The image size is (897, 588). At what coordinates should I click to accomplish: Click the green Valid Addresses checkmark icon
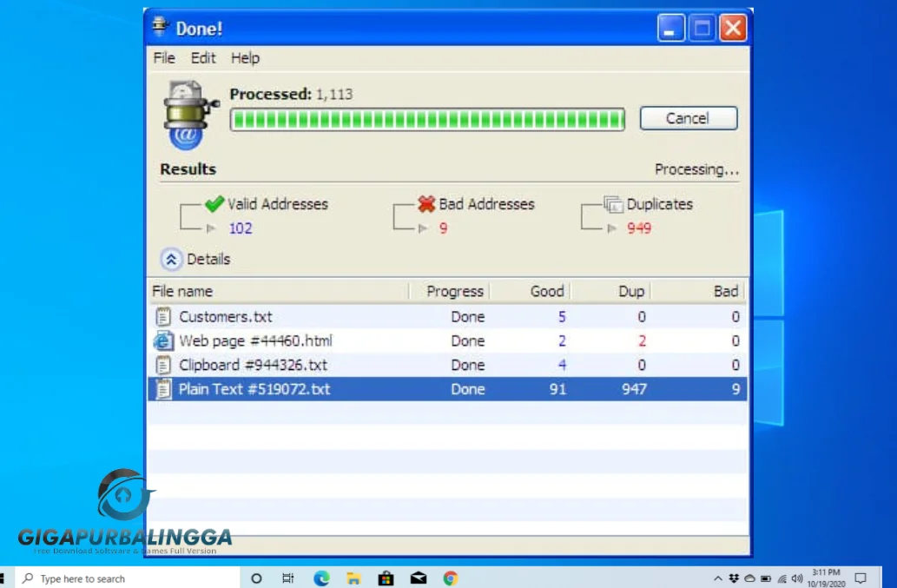tap(214, 203)
